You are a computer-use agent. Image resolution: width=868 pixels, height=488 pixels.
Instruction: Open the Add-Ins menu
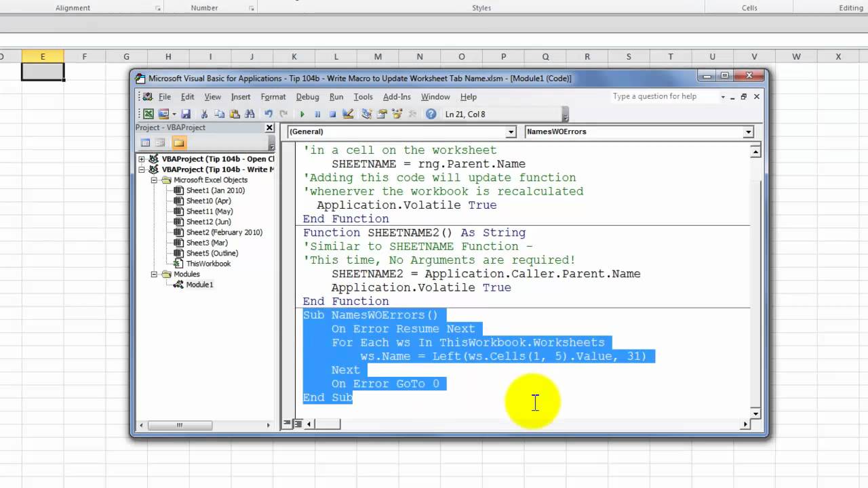[397, 97]
